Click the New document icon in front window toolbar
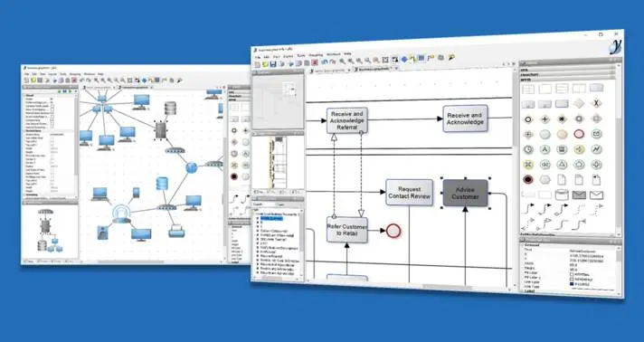Screen dimensions: 644x342 (x=258, y=64)
